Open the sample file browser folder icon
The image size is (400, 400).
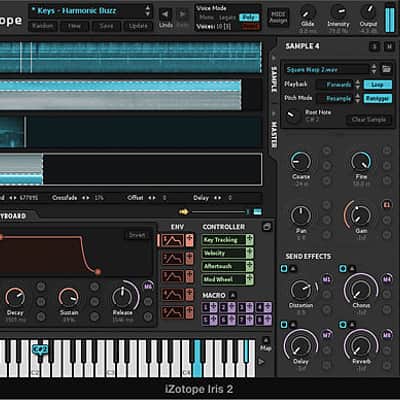pos(386,69)
